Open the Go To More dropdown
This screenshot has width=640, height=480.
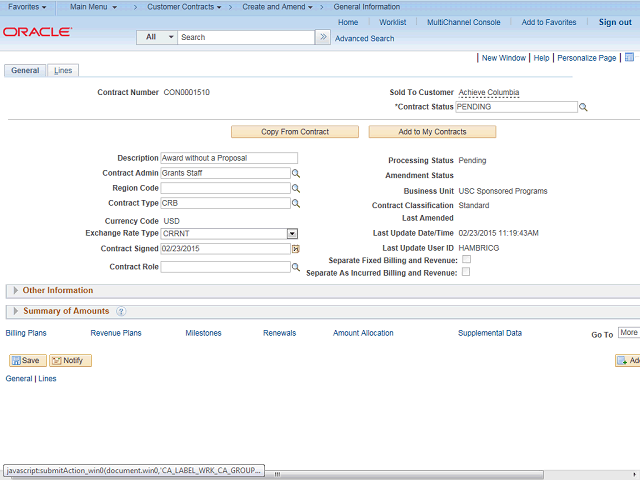pos(629,333)
